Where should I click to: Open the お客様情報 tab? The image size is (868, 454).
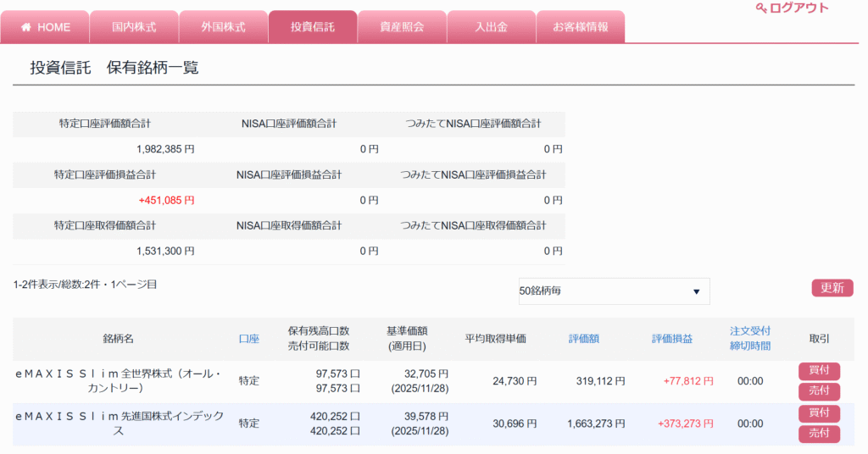click(x=581, y=27)
